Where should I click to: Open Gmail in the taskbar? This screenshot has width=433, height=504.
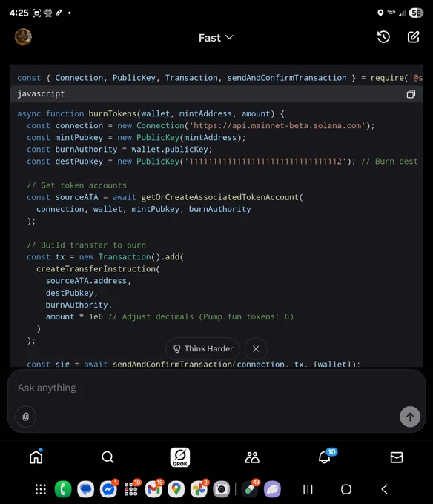[x=153, y=489]
